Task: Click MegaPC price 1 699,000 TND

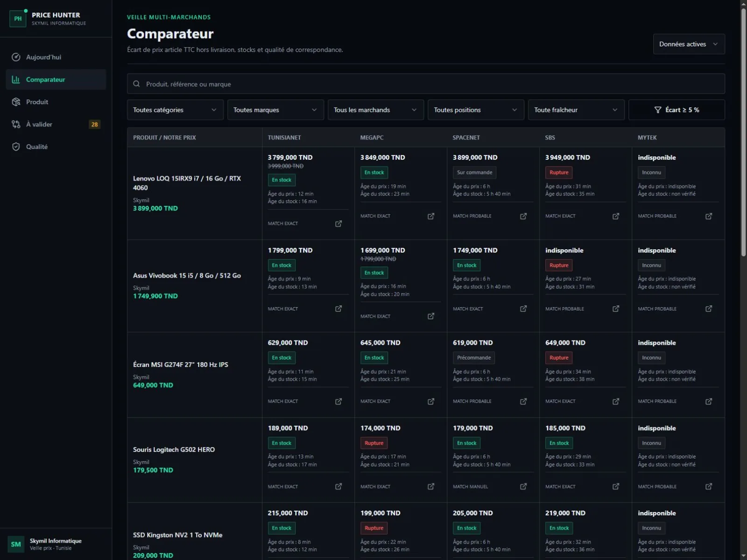Action: pos(382,250)
